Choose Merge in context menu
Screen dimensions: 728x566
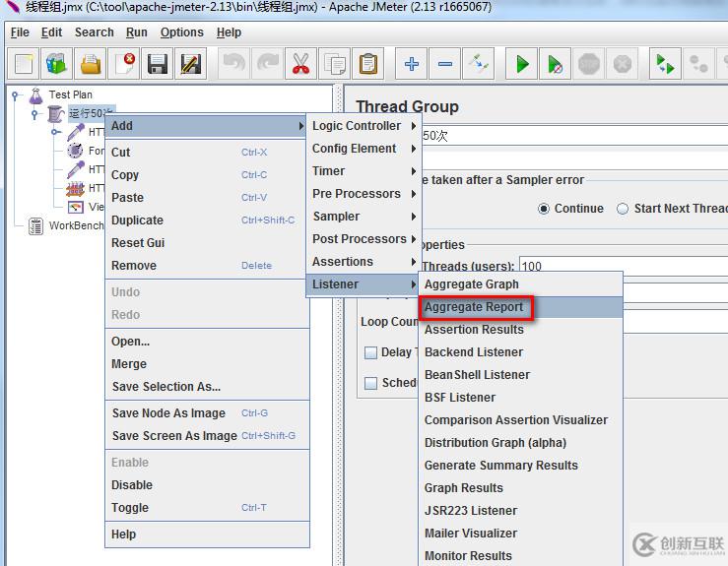207,364
